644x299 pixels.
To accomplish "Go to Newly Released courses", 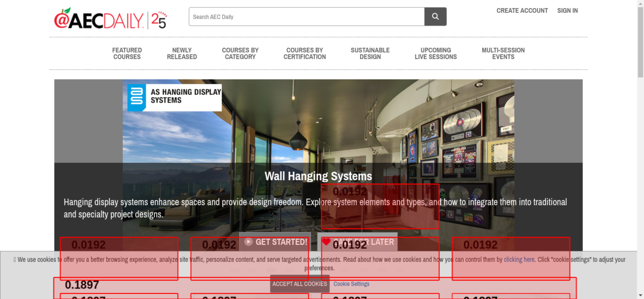I will 182,53.
